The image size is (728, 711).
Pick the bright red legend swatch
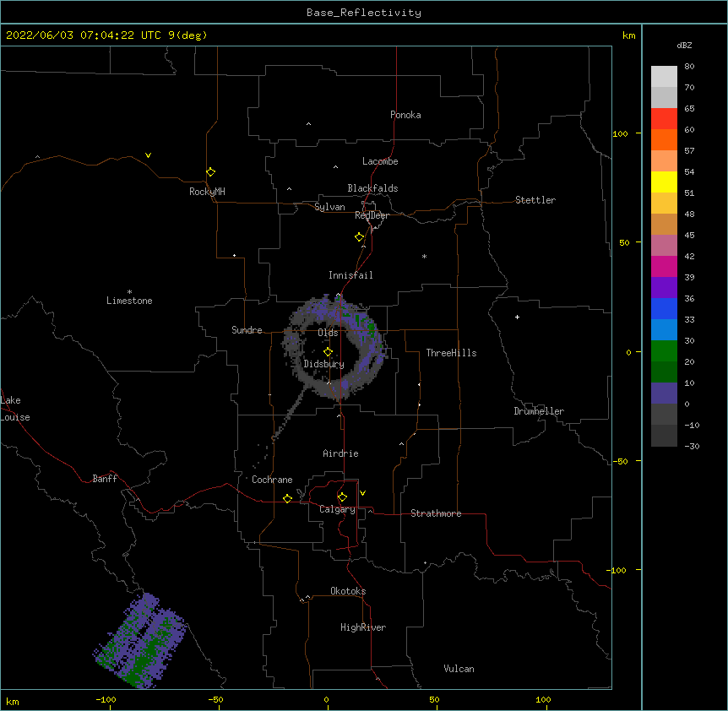pos(664,119)
